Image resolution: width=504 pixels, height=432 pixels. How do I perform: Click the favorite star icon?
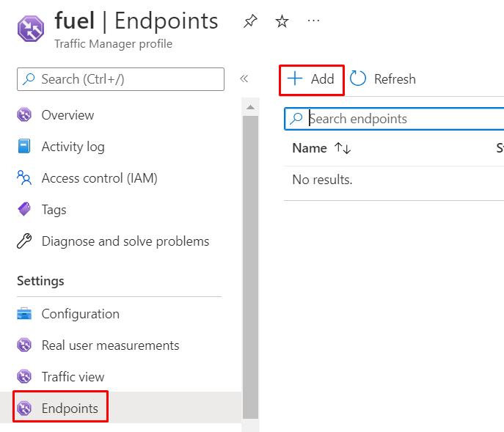pyautogui.click(x=282, y=21)
